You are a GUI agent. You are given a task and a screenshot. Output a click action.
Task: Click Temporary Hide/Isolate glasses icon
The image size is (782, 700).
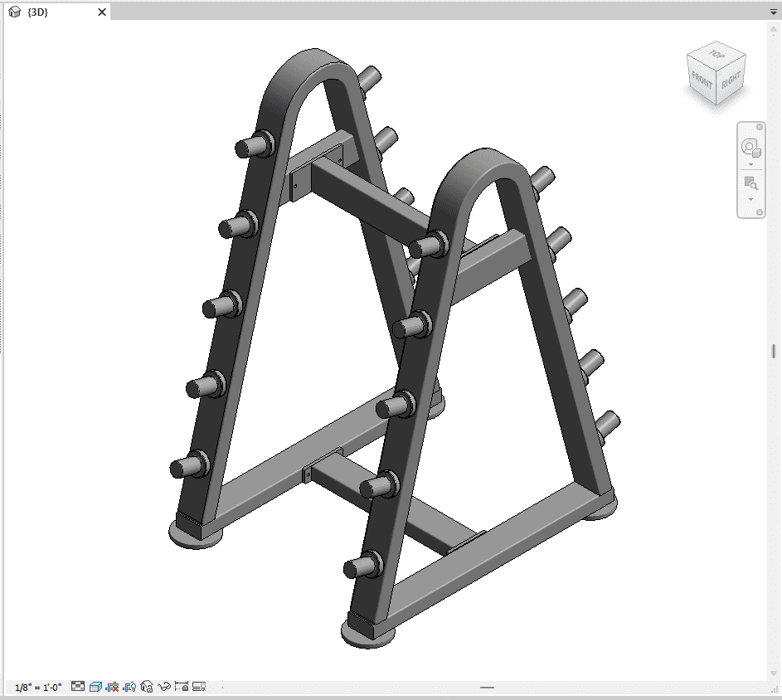click(x=164, y=687)
